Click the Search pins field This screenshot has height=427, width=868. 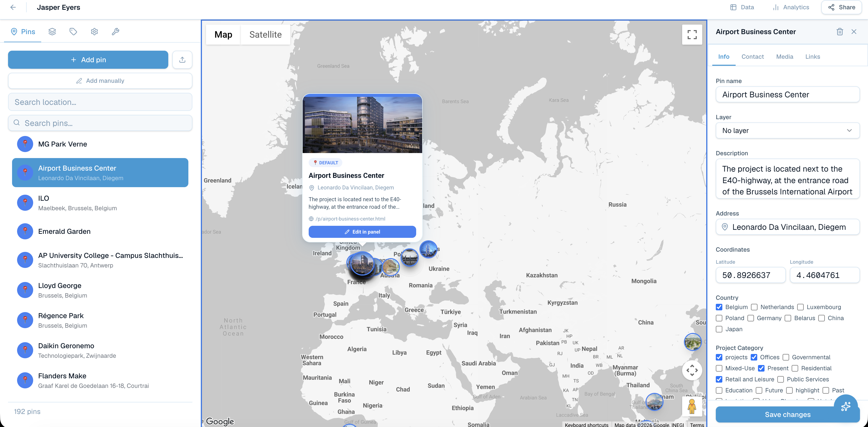pyautogui.click(x=100, y=123)
